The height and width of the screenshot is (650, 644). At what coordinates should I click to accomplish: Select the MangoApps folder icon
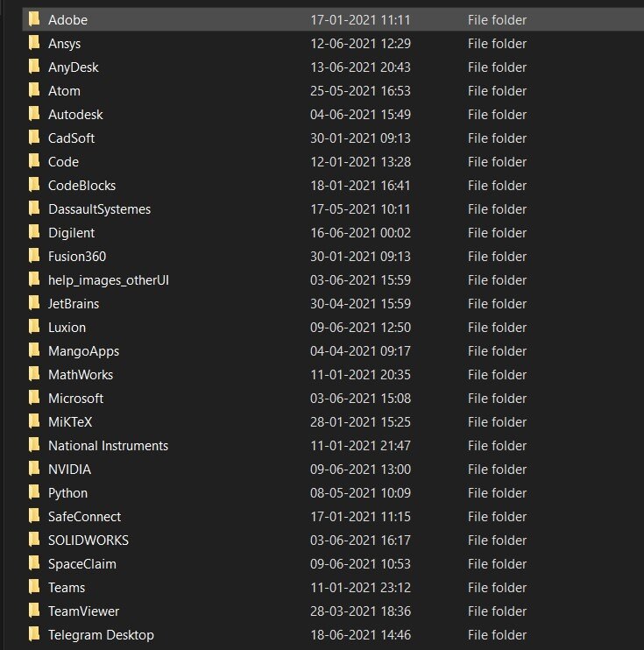(x=34, y=350)
